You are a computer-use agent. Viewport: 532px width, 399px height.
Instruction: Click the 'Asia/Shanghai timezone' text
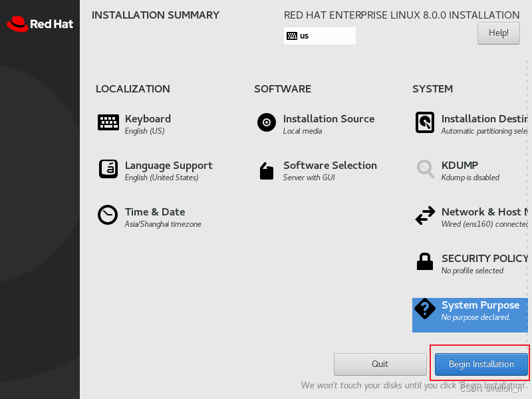163,224
